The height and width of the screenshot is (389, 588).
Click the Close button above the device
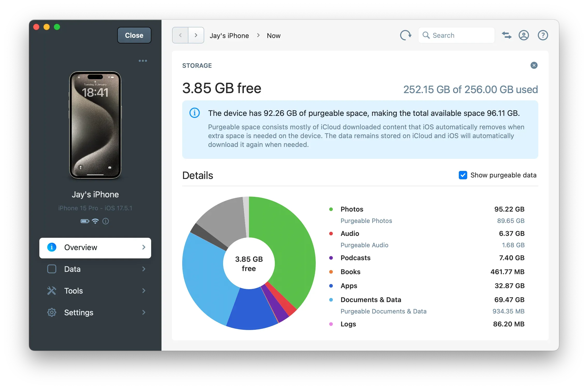pyautogui.click(x=134, y=35)
